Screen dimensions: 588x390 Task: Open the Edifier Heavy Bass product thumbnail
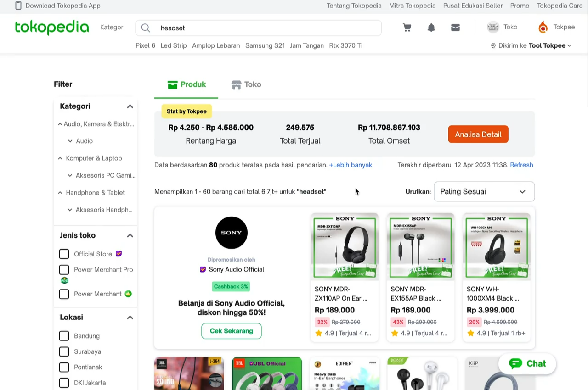point(345,373)
